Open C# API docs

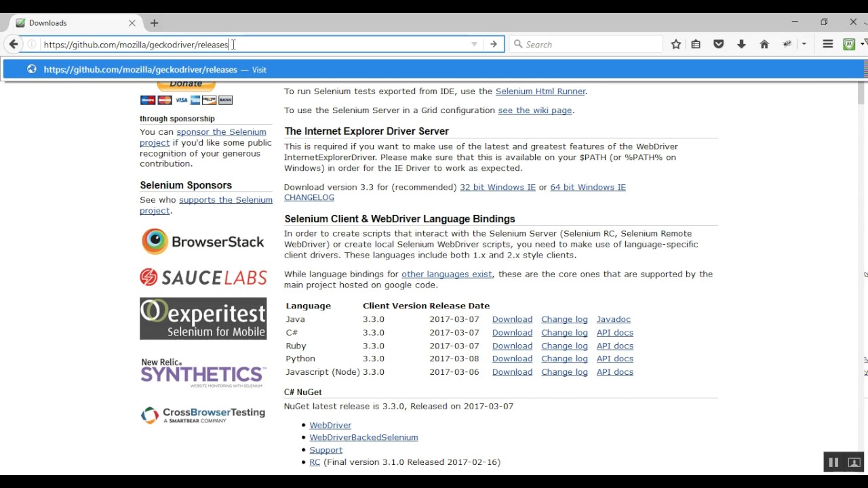615,333
